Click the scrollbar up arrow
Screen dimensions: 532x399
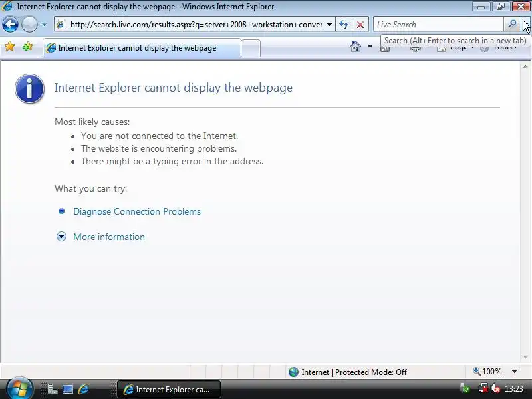[525, 67]
